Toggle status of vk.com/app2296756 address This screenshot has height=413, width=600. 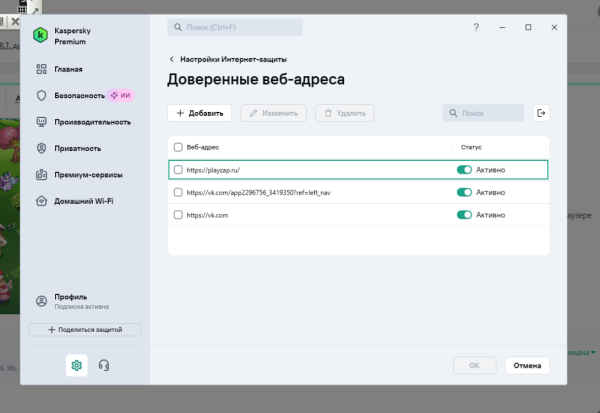[x=464, y=192]
